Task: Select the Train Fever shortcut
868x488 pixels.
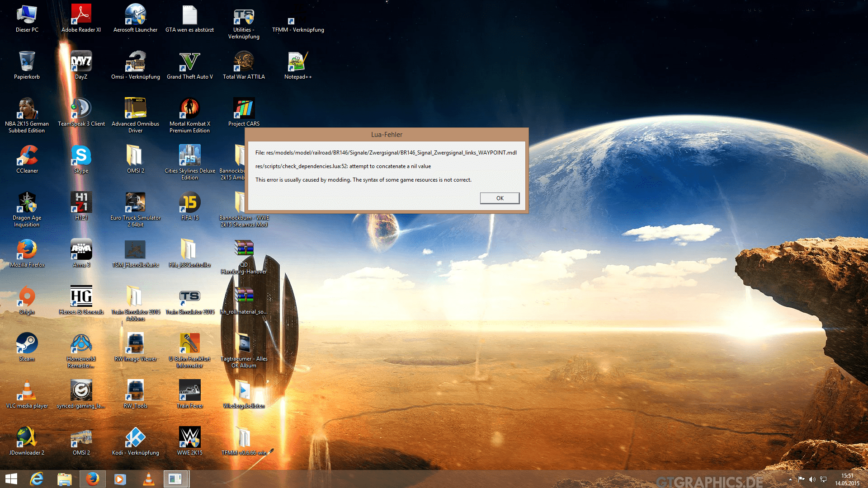Action: coord(190,395)
